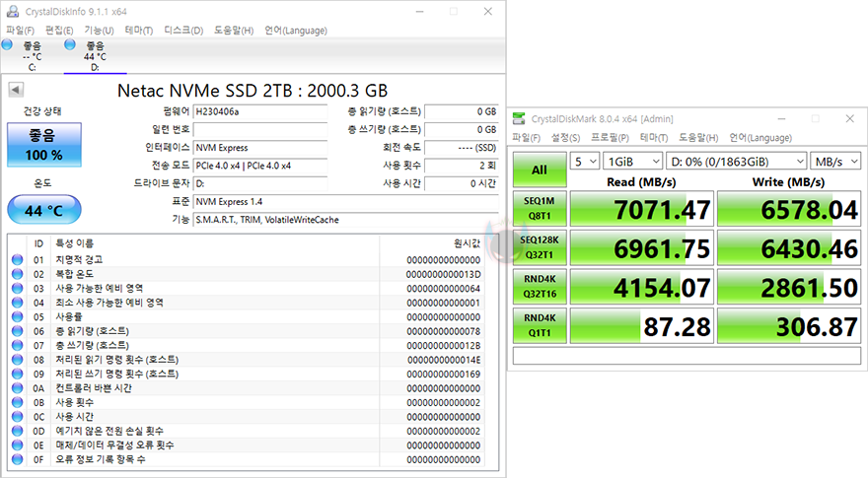This screenshot has width=868, height=478.
Task: Click status orb for attribute 0C 사용 시간
Action: [x=17, y=417]
